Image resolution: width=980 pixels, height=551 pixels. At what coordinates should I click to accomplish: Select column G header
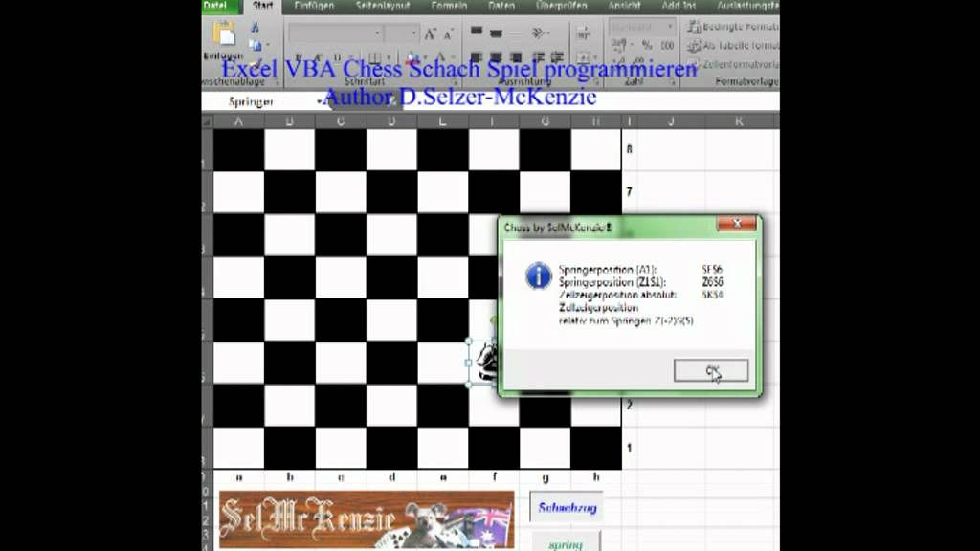coord(545,121)
